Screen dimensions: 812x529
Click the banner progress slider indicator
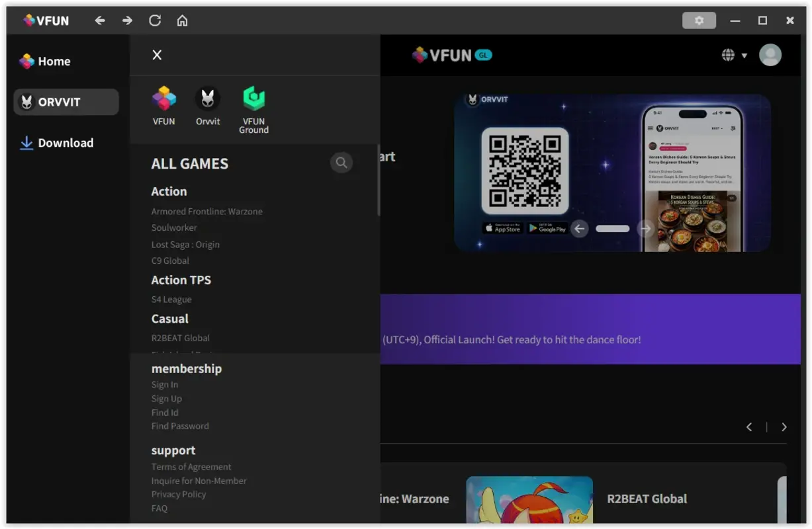612,228
